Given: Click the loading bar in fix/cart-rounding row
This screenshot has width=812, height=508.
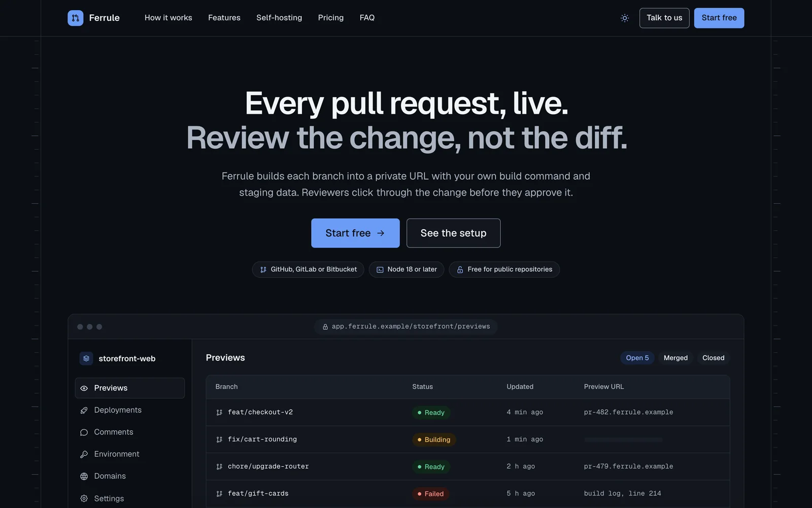Looking at the screenshot, I should coord(623,440).
